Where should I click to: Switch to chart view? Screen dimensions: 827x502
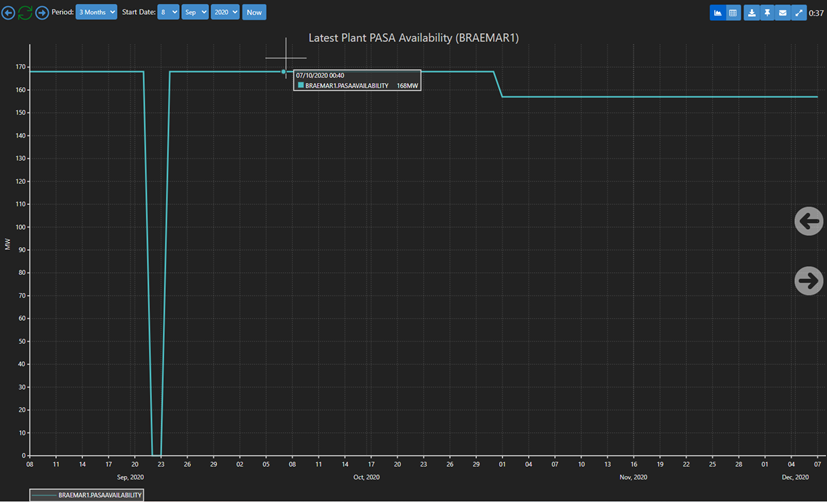(717, 12)
